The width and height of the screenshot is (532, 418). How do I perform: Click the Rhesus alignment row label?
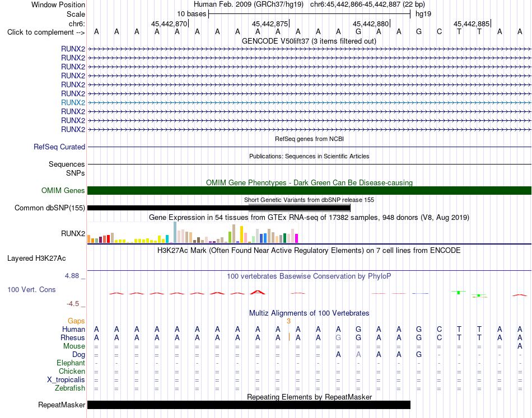(73, 337)
